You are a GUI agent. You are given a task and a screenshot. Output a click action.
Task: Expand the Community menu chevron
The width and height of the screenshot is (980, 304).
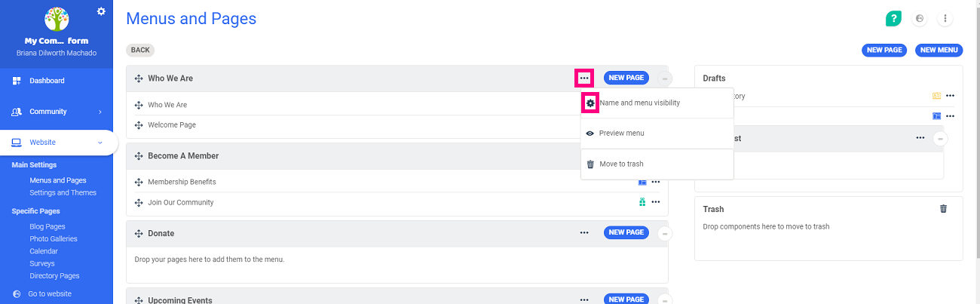100,112
